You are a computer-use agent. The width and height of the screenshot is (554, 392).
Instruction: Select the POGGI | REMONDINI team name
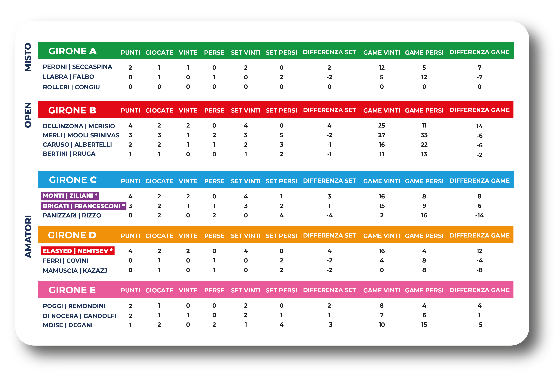74,306
